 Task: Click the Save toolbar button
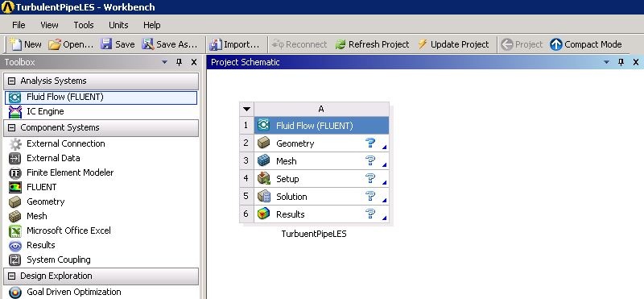(118, 44)
